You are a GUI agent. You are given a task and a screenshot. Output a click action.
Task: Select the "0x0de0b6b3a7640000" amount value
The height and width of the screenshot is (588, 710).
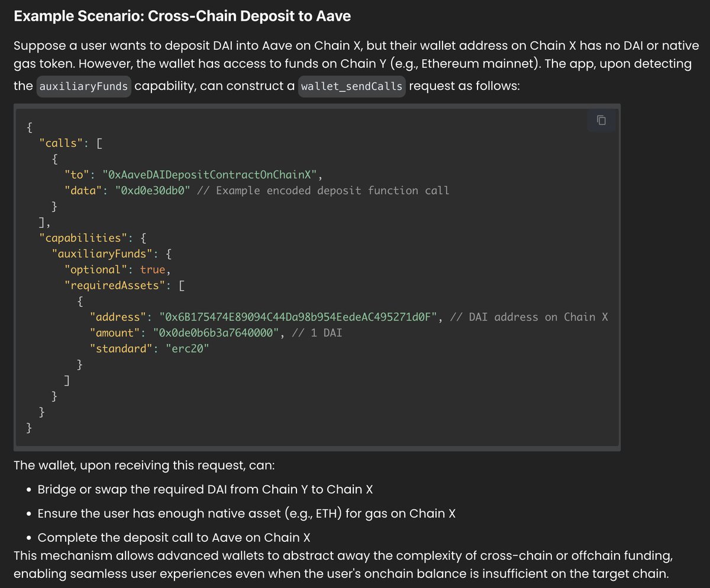click(x=217, y=333)
